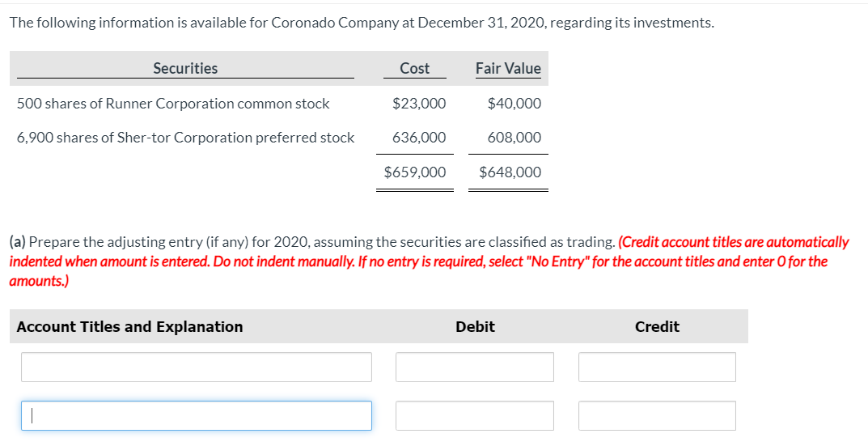Click the $648,000 total fair value

pos(510,172)
